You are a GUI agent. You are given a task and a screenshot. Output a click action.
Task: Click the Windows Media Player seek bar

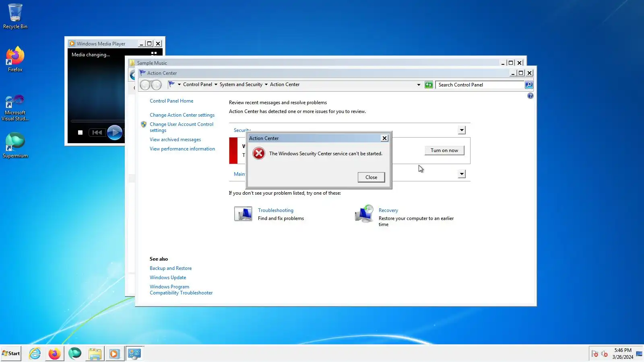click(x=97, y=121)
